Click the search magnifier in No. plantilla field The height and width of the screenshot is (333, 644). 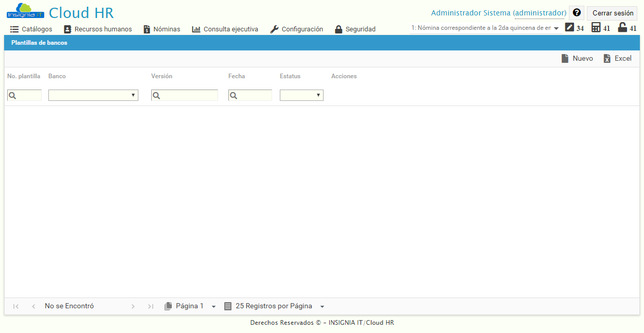(x=12, y=95)
